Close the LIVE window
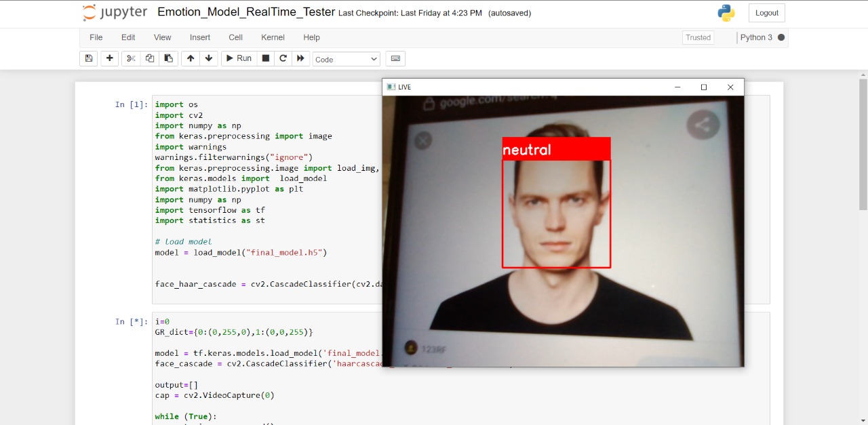The image size is (868, 425). click(x=730, y=87)
